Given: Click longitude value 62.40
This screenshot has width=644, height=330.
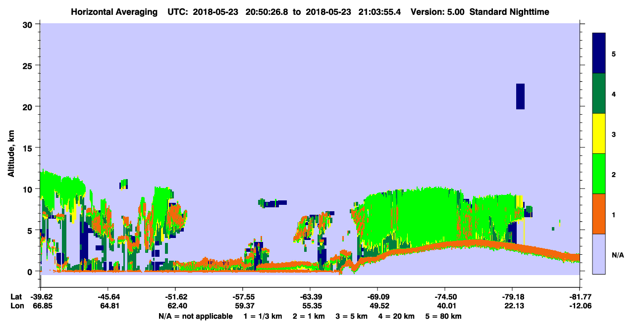Looking at the screenshot, I should point(176,306).
